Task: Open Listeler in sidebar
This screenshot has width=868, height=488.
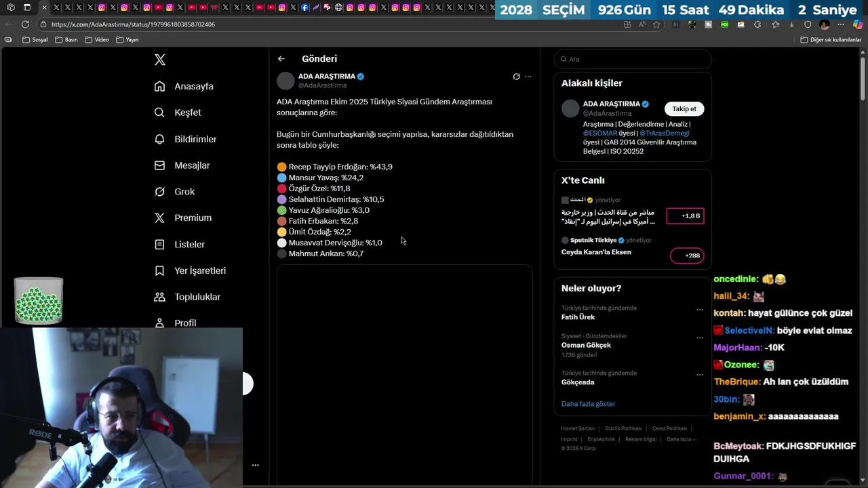Action: coord(180,244)
